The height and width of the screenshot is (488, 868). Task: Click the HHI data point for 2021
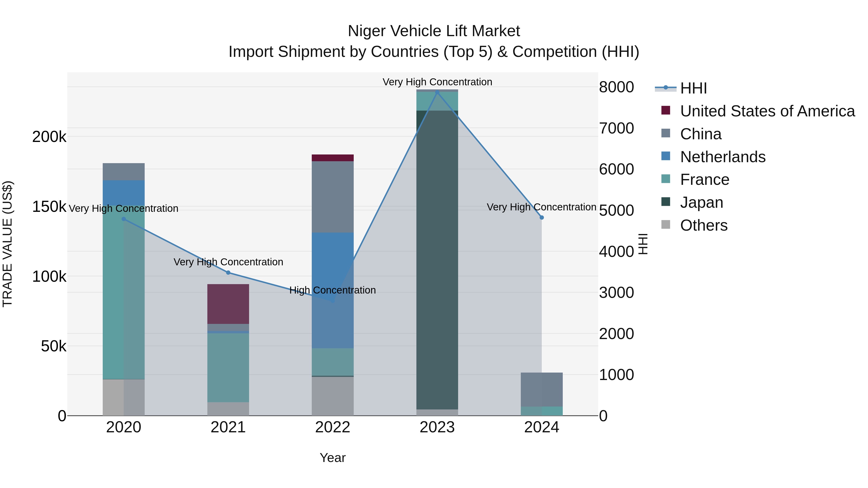click(x=228, y=273)
